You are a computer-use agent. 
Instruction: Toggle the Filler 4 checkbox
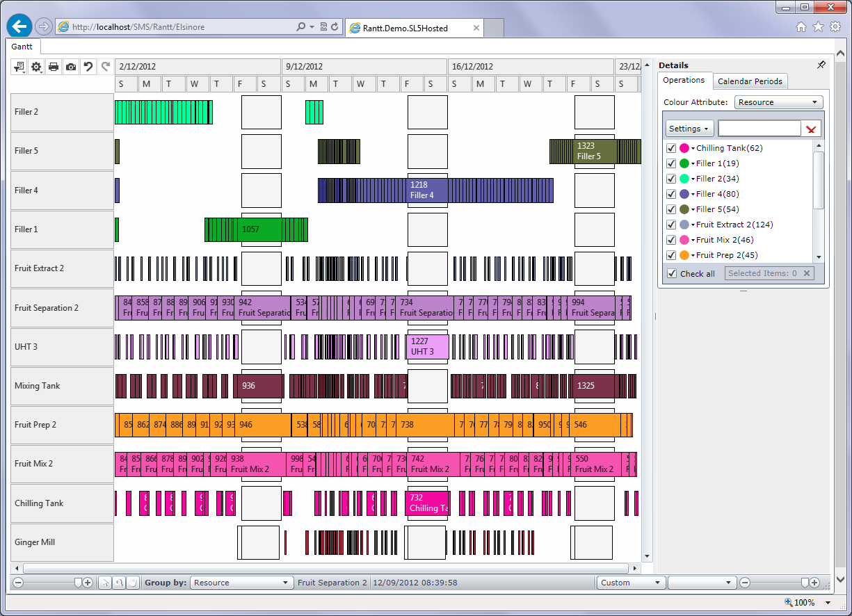pos(671,194)
